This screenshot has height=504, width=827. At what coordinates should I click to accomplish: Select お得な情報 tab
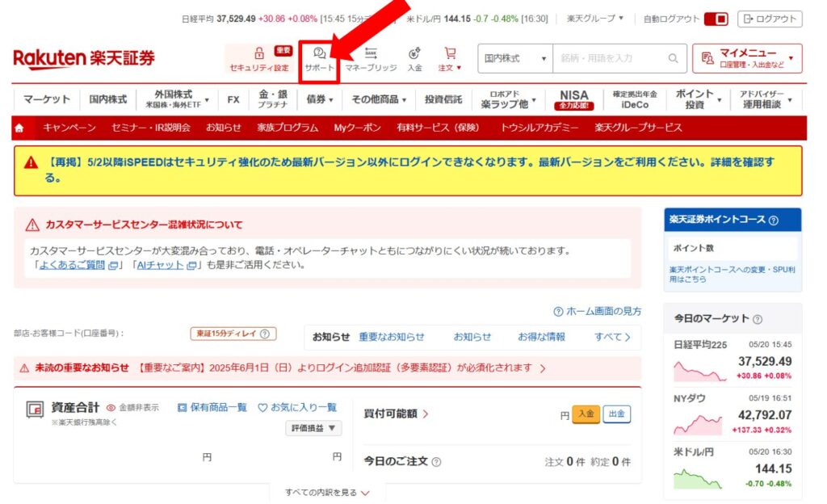541,337
